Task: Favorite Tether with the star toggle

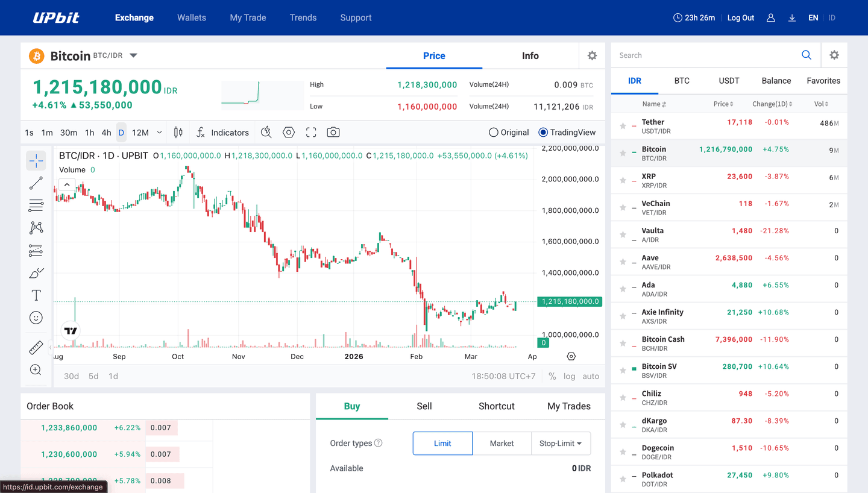Action: [623, 127]
